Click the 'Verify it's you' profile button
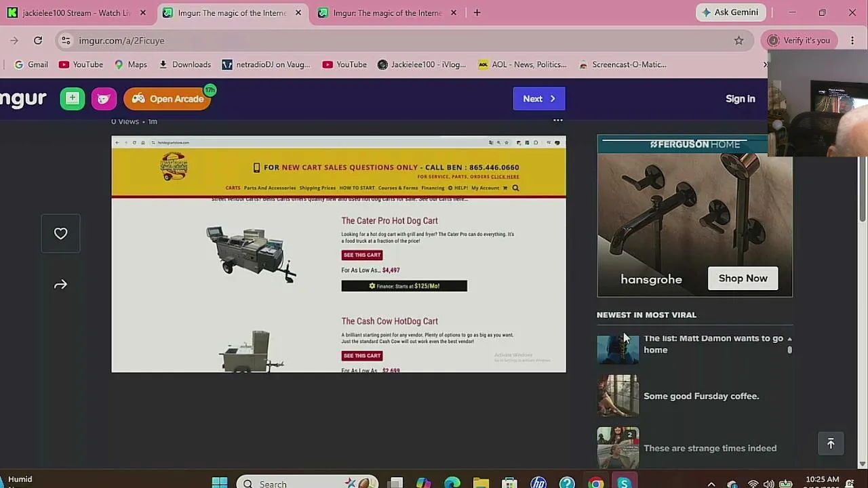The image size is (868, 488). 798,41
